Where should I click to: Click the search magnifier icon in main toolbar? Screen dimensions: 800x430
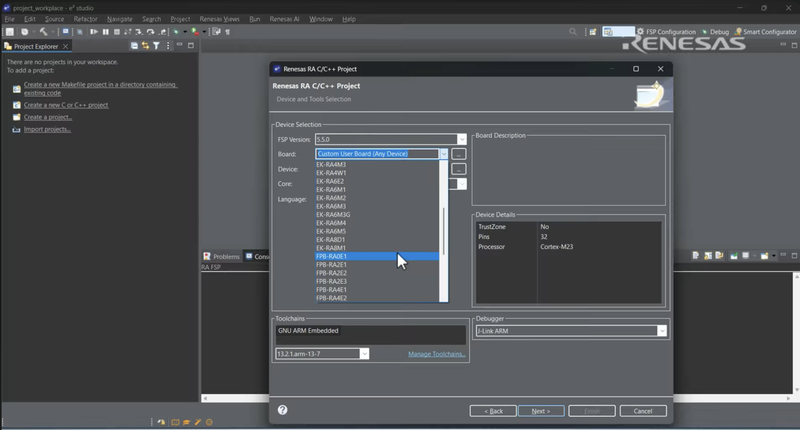(573, 32)
